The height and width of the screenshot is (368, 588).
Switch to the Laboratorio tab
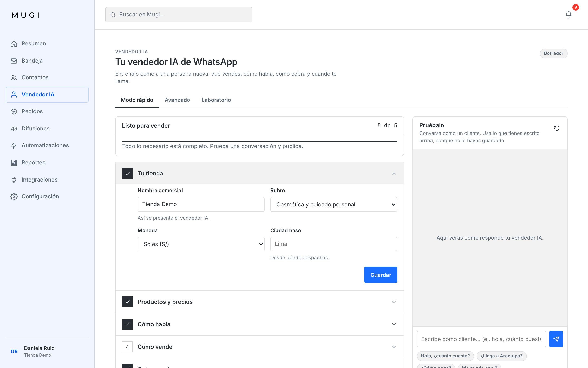[x=216, y=100]
